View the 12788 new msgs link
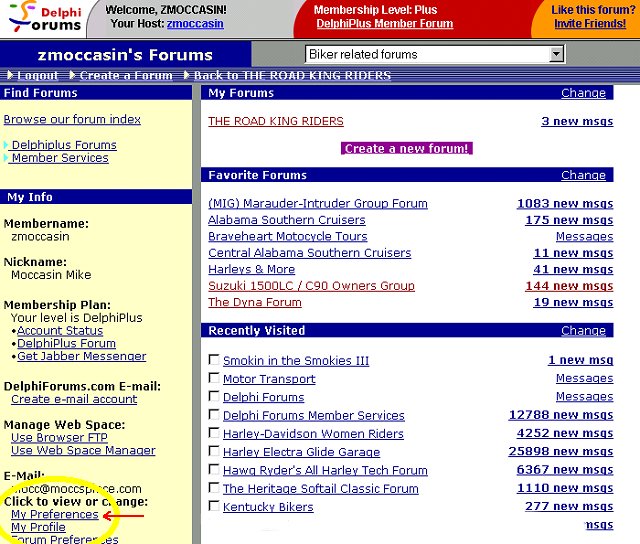The width and height of the screenshot is (640, 544). click(x=561, y=415)
